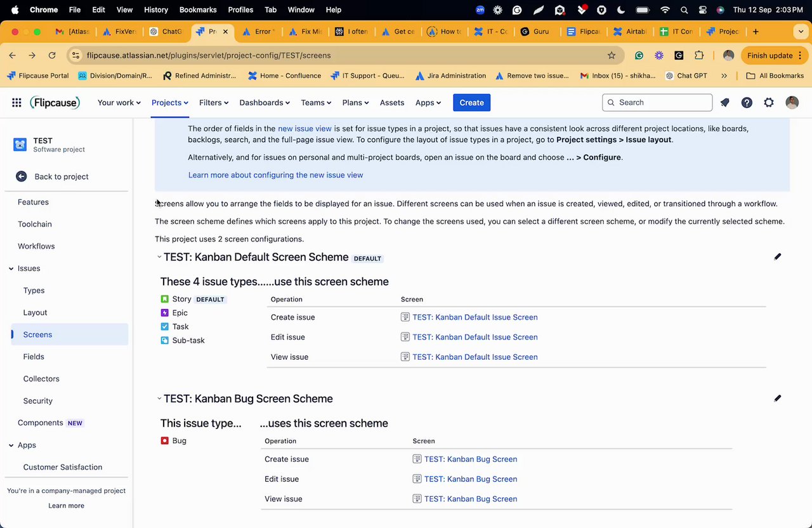Click the blue Create button
The image size is (812, 528).
[x=471, y=103]
